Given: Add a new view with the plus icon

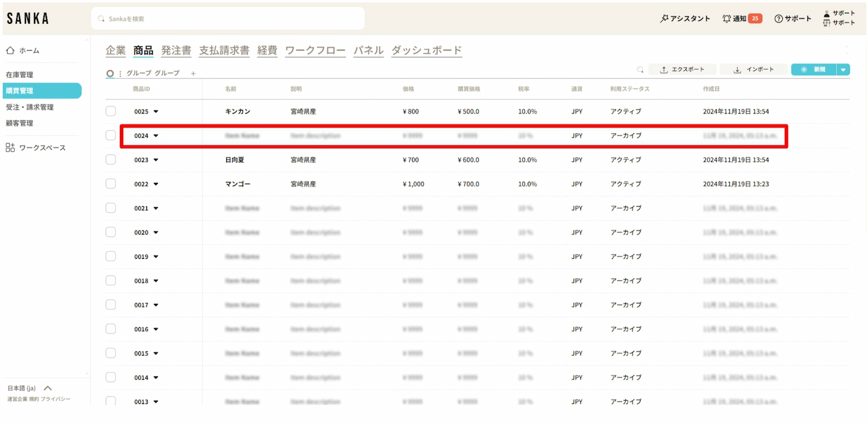Looking at the screenshot, I should pos(193,74).
